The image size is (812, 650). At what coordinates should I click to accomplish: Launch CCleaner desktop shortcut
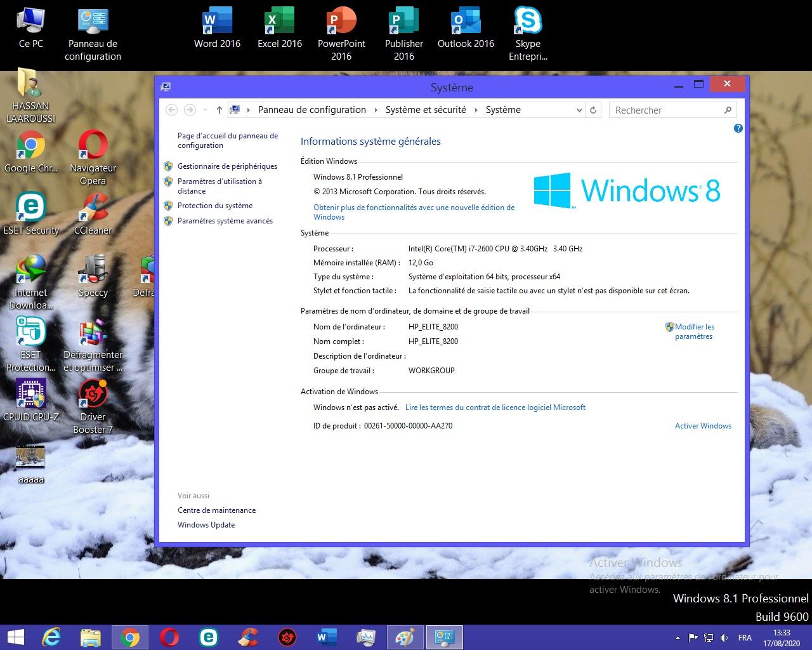point(93,215)
